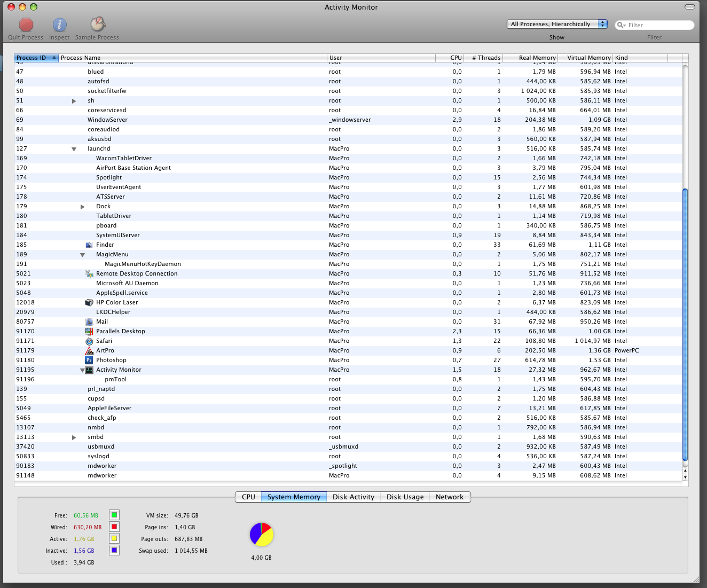Select the System Memory tab
The width and height of the screenshot is (707, 588).
(294, 497)
